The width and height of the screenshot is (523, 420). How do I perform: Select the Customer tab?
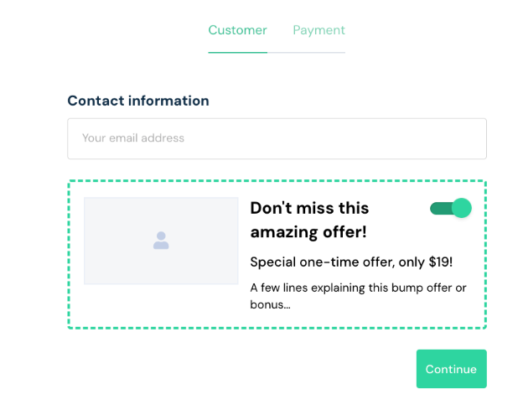click(x=237, y=30)
